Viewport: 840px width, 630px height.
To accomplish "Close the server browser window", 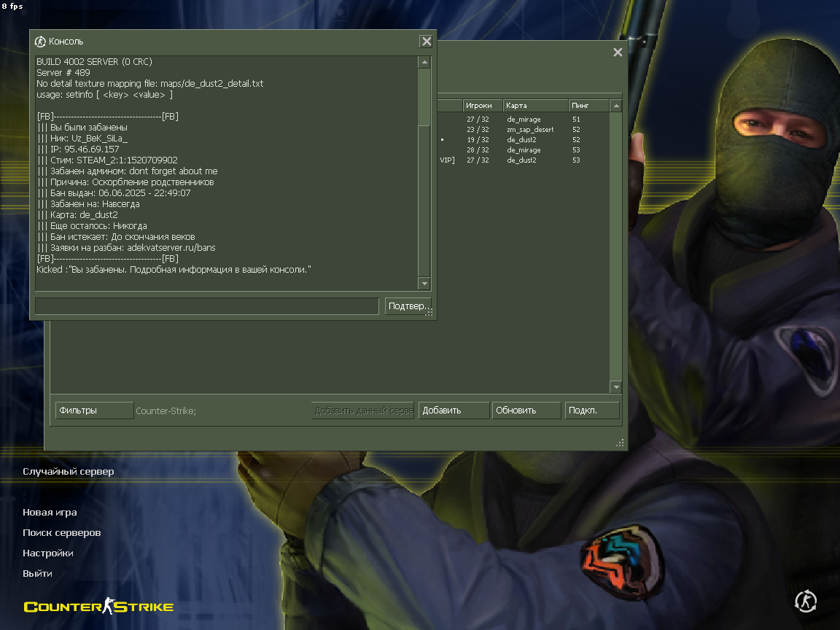I will click(x=618, y=52).
